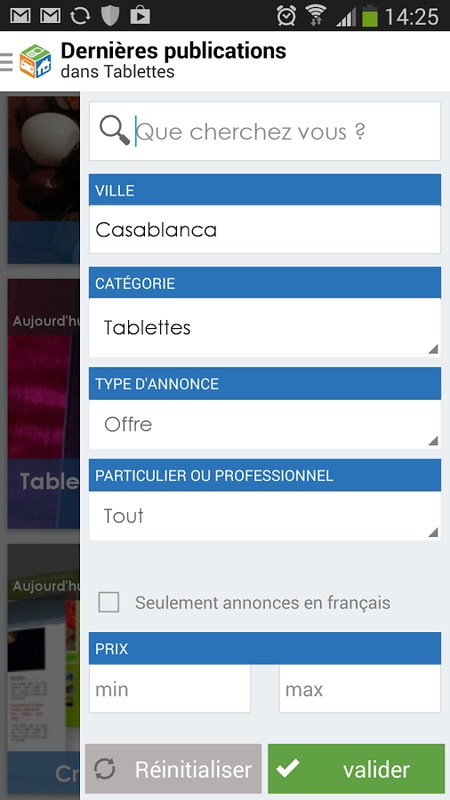
Task: Focus the max price input field
Action: pyautogui.click(x=360, y=689)
